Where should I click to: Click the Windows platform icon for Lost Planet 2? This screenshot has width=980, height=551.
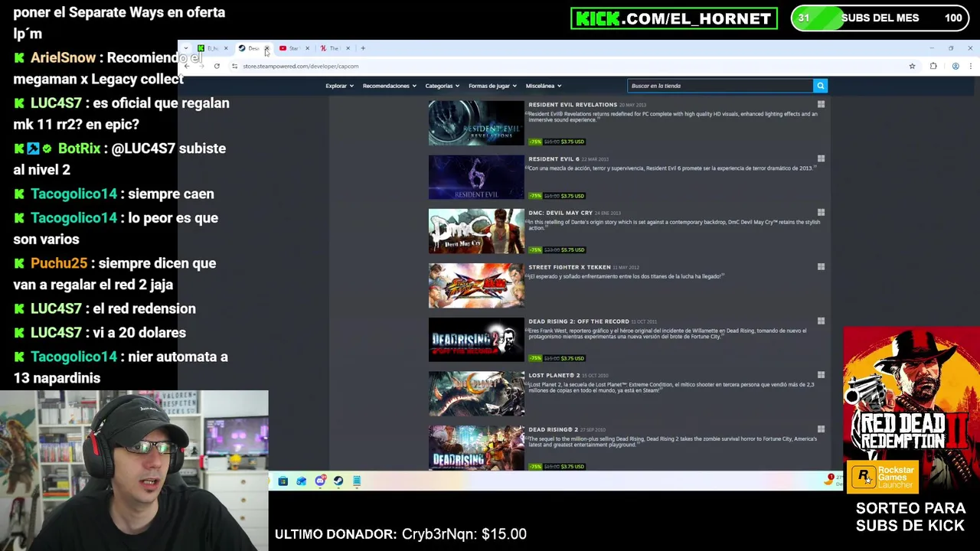821,376
